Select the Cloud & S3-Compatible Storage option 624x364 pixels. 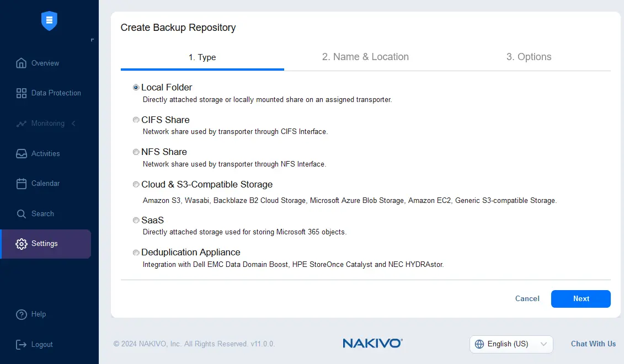tap(136, 185)
